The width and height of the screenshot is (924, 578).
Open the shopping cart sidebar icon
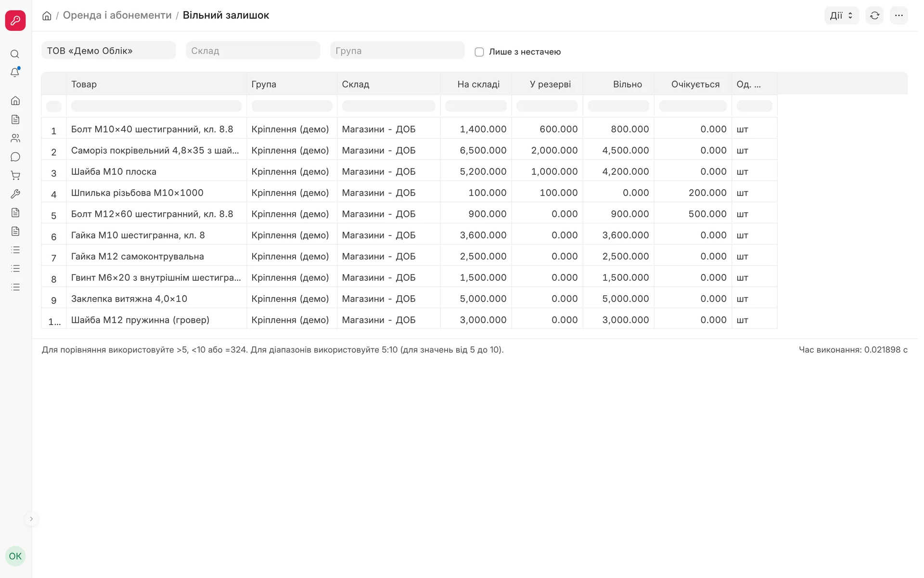point(15,176)
